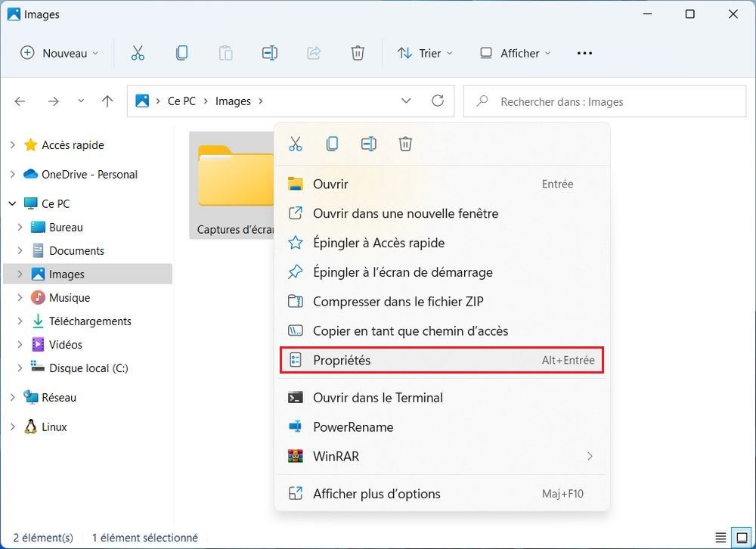
Task: Click the Copy icon in top toolbar
Action: click(x=181, y=53)
